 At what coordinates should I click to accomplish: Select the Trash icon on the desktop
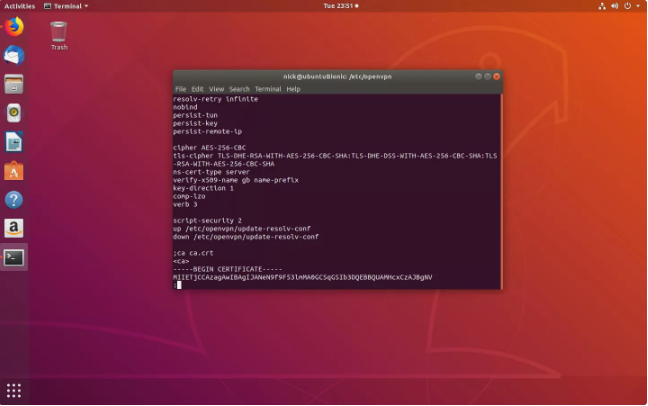click(59, 36)
